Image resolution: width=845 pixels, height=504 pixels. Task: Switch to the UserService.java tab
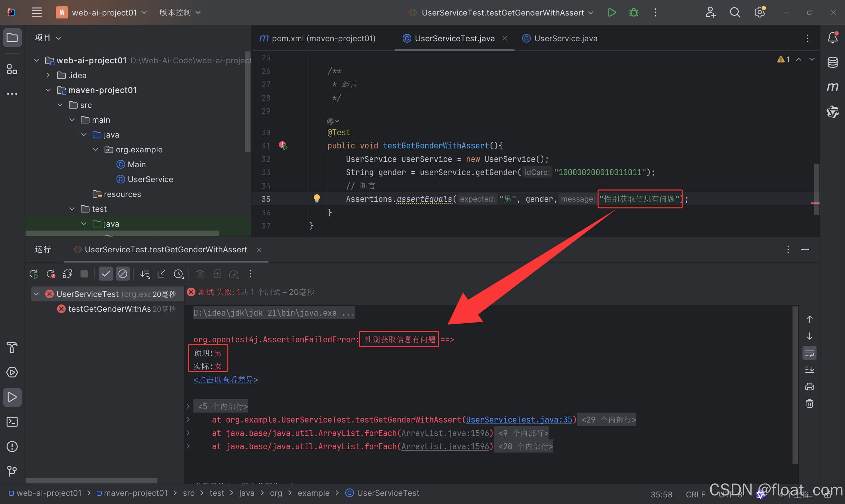coord(565,38)
